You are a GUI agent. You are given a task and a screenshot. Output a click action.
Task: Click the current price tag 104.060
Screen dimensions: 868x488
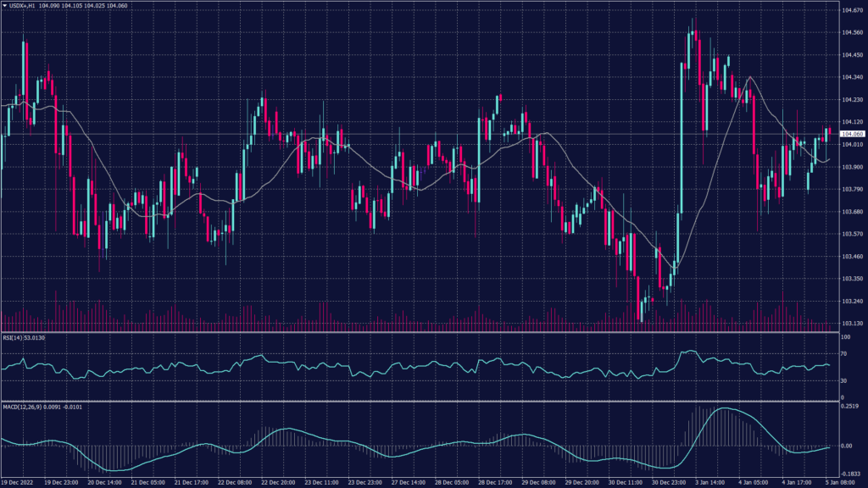(x=850, y=134)
